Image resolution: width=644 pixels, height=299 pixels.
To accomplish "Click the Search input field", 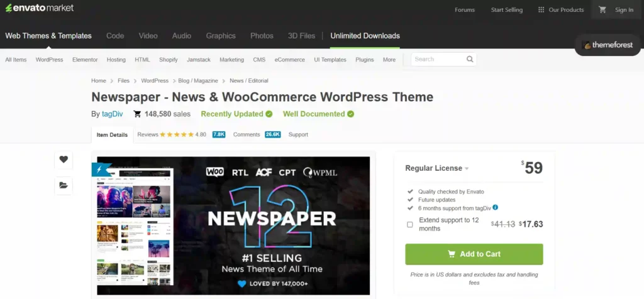I will point(437,60).
